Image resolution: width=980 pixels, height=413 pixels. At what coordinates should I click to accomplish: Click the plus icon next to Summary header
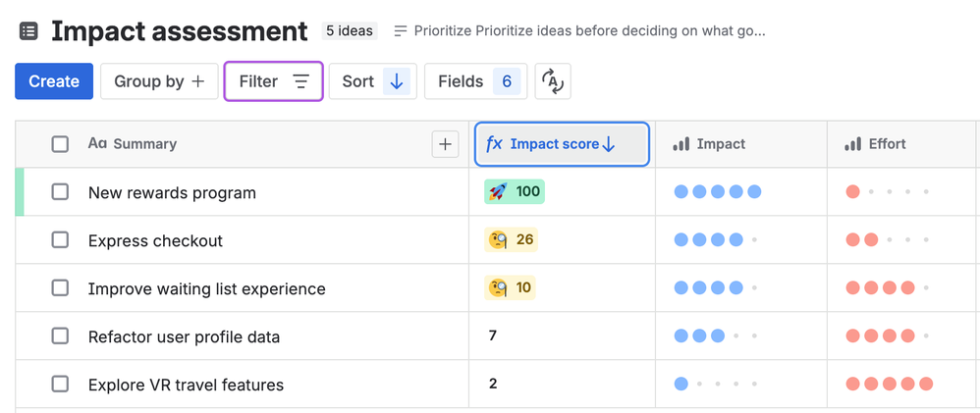pyautogui.click(x=445, y=144)
